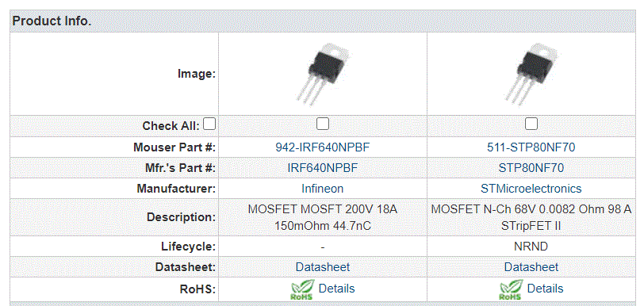
Task: Click the IRF640NPBF manufacturer part number link
Action: pos(323,168)
